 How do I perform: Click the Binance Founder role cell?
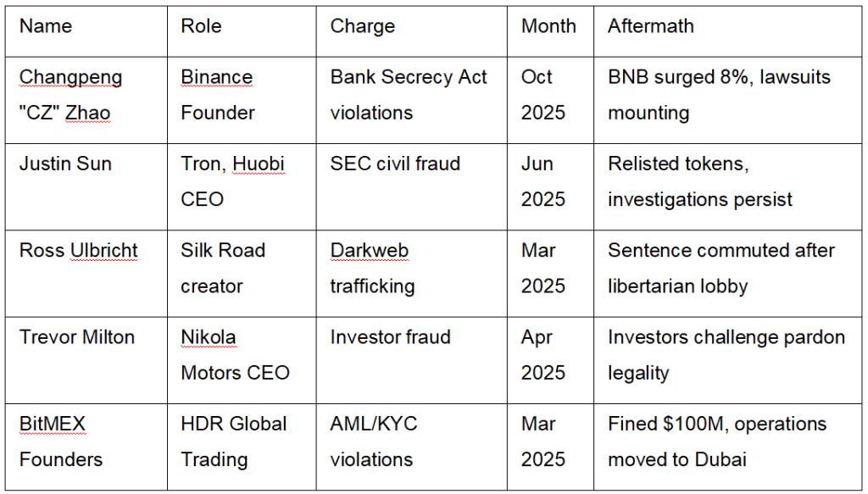click(218, 95)
